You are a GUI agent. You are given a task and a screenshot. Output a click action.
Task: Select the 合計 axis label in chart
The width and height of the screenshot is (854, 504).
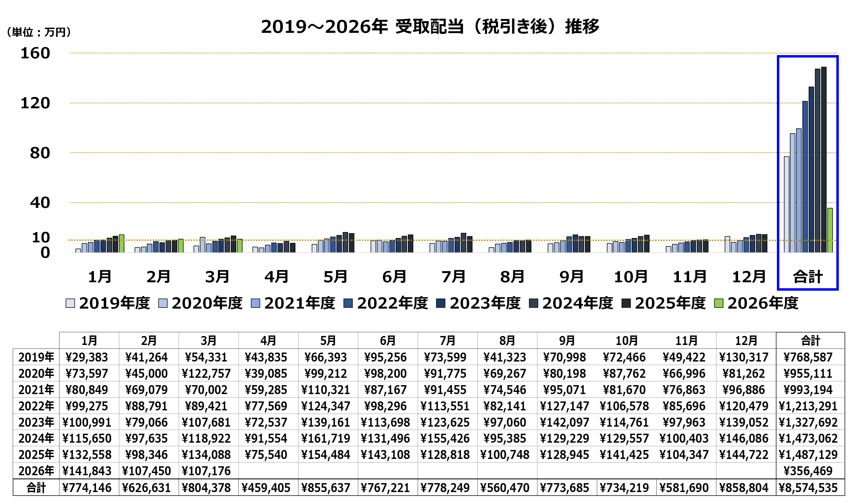pyautogui.click(x=808, y=277)
